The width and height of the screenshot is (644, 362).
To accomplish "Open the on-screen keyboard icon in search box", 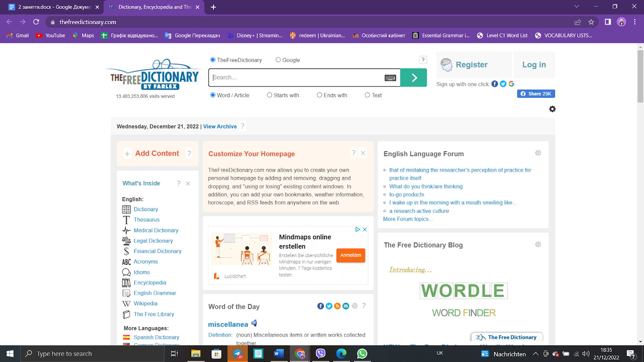I will tap(390, 78).
